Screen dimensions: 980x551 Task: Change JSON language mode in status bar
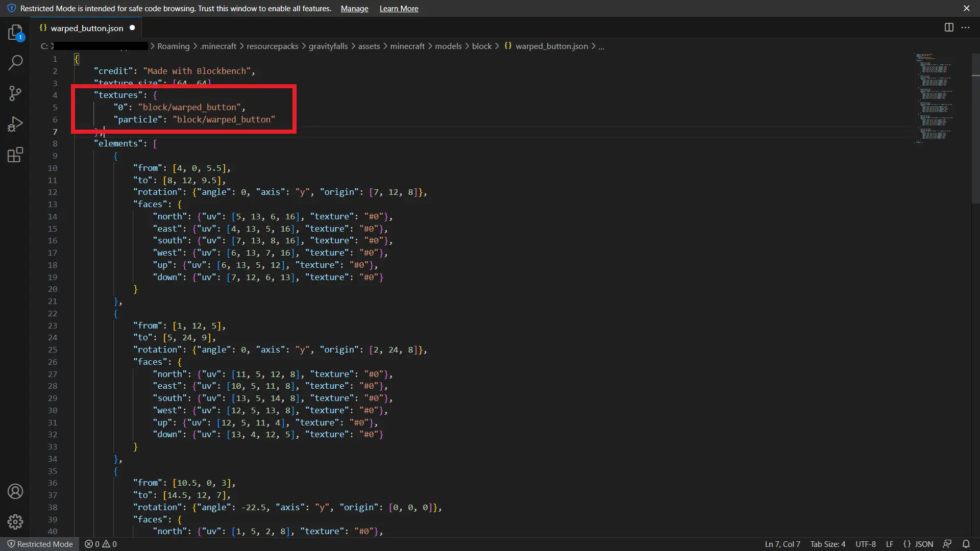918,544
